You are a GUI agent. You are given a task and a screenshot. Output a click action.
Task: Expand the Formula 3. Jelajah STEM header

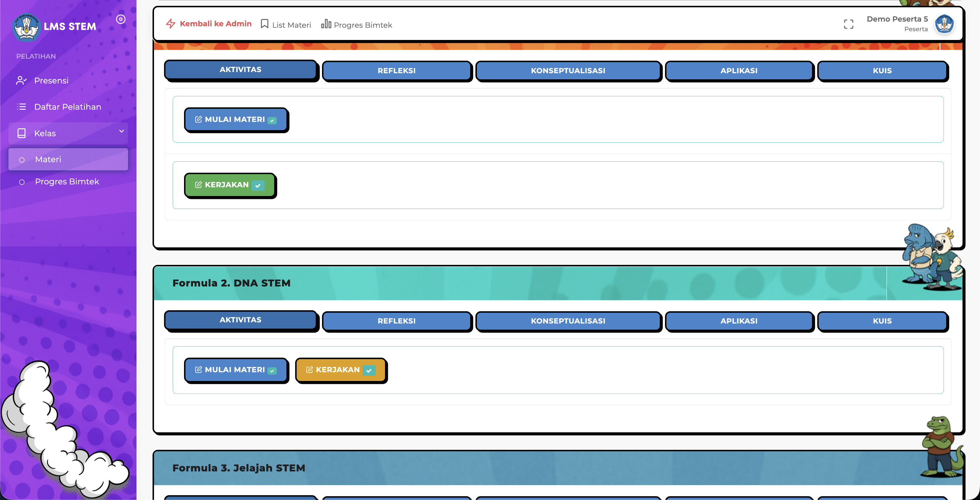(x=239, y=468)
